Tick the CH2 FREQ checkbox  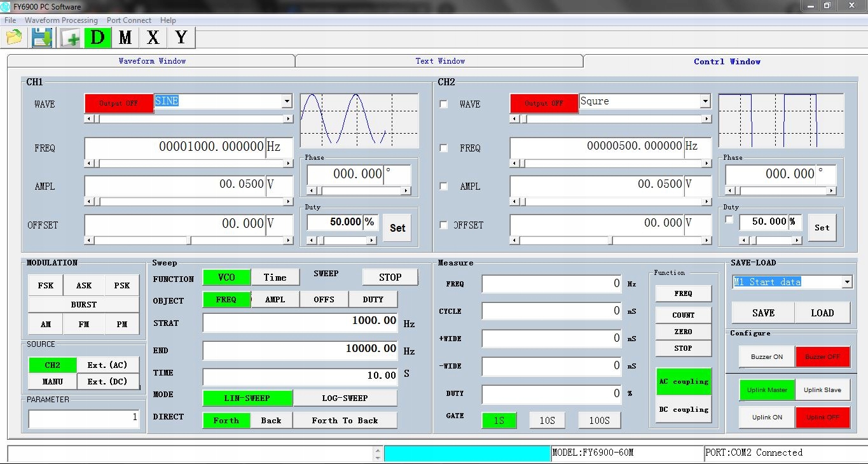(x=444, y=148)
